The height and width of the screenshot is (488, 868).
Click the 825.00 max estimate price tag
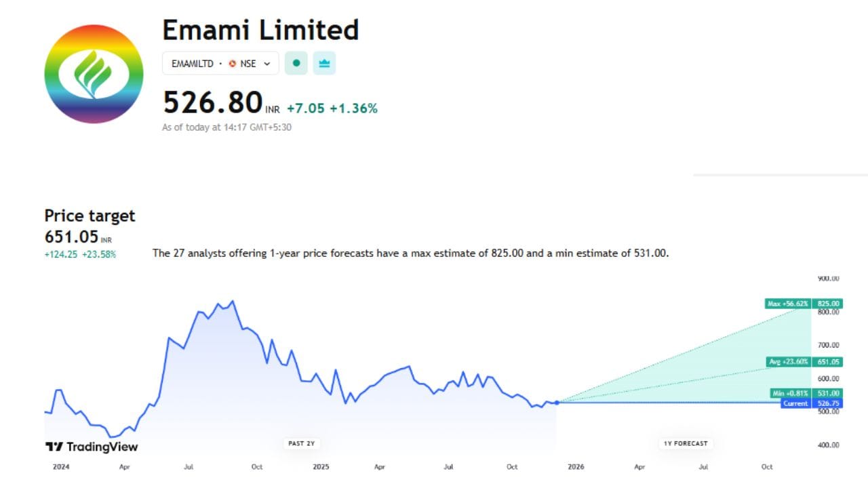[828, 303]
